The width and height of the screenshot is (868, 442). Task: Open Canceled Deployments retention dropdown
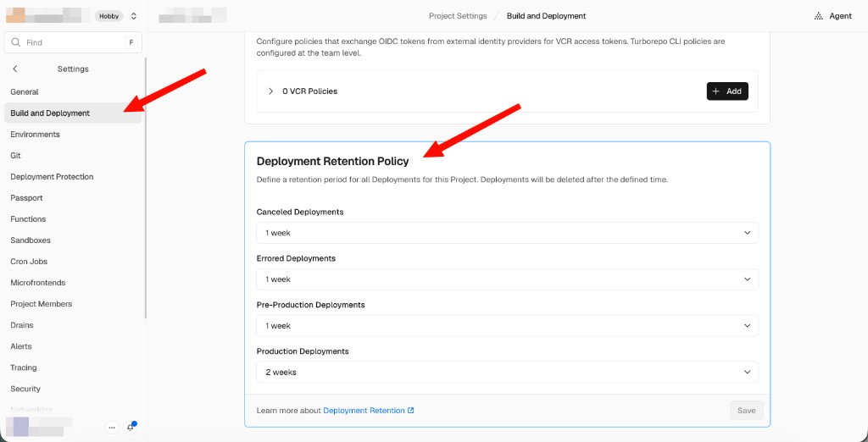[x=507, y=233]
